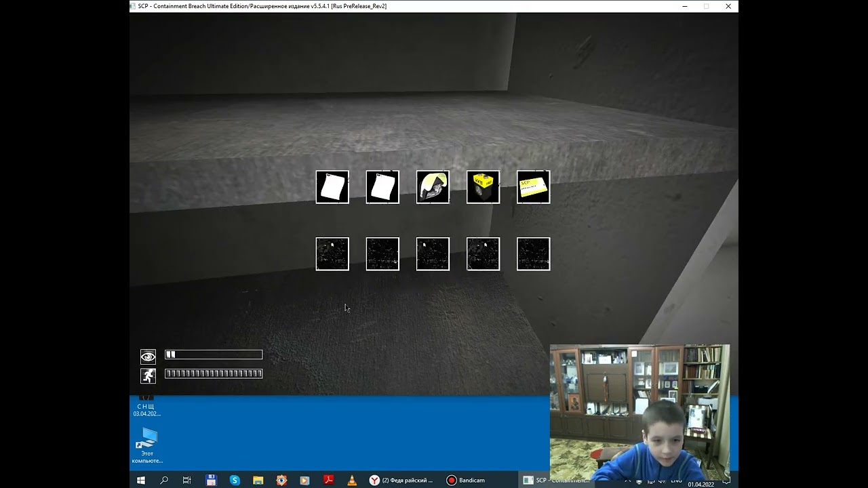Open the media player taskbar icon
The width and height of the screenshot is (868, 488).
pos(304,480)
